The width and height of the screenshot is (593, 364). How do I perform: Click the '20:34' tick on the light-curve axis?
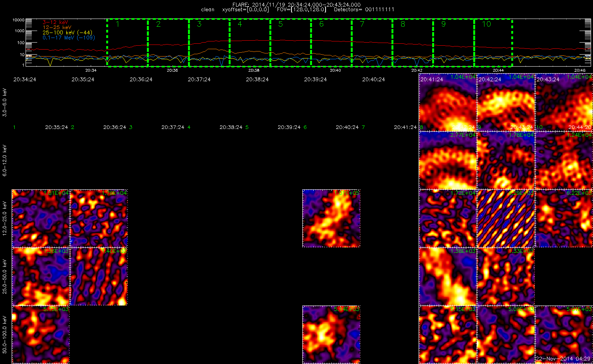click(x=91, y=70)
